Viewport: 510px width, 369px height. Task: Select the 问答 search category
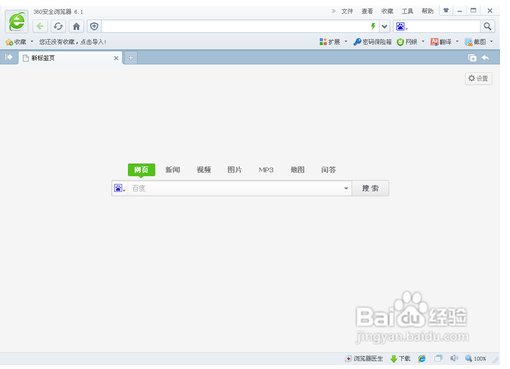pyautogui.click(x=328, y=170)
